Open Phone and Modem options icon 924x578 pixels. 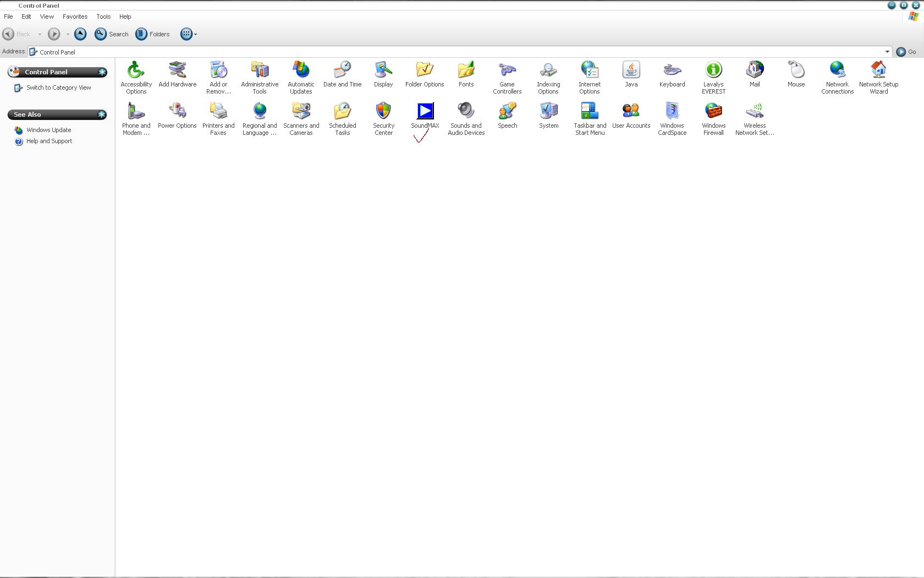(x=136, y=111)
